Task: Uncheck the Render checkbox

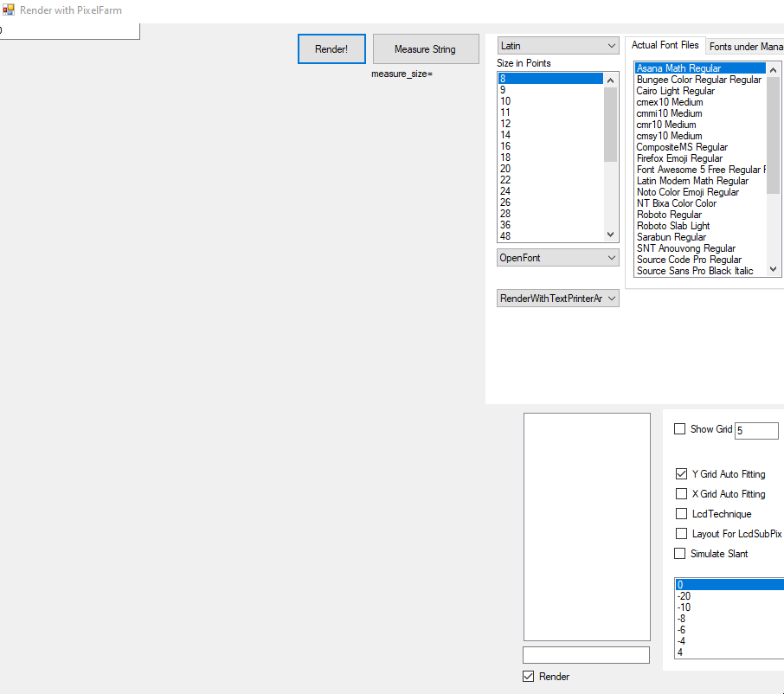Action: (528, 676)
